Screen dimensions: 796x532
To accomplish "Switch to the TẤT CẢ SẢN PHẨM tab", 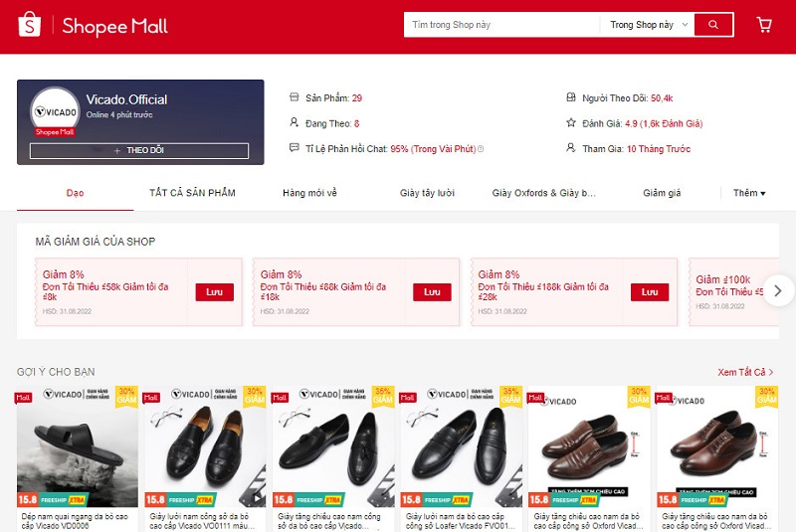I will coord(192,193).
